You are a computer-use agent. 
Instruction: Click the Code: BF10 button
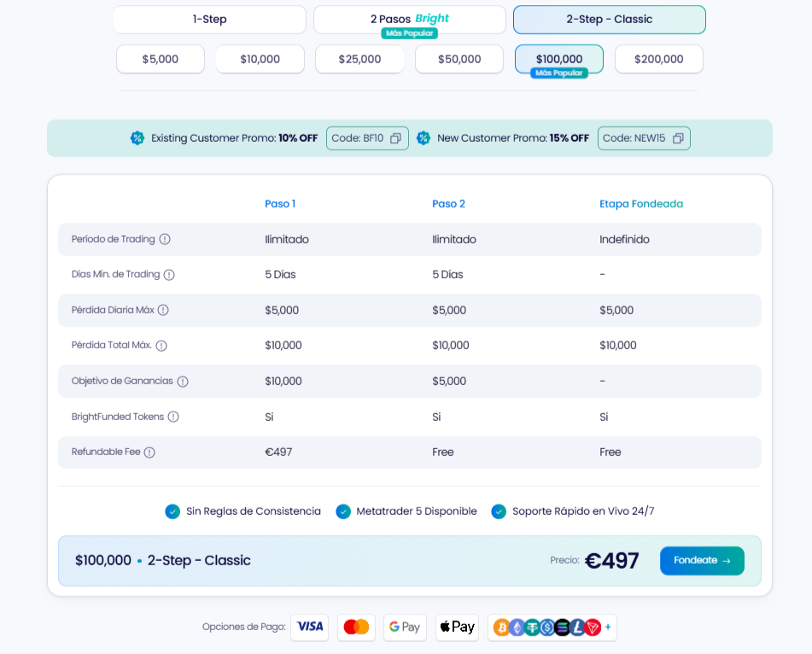[x=367, y=138]
